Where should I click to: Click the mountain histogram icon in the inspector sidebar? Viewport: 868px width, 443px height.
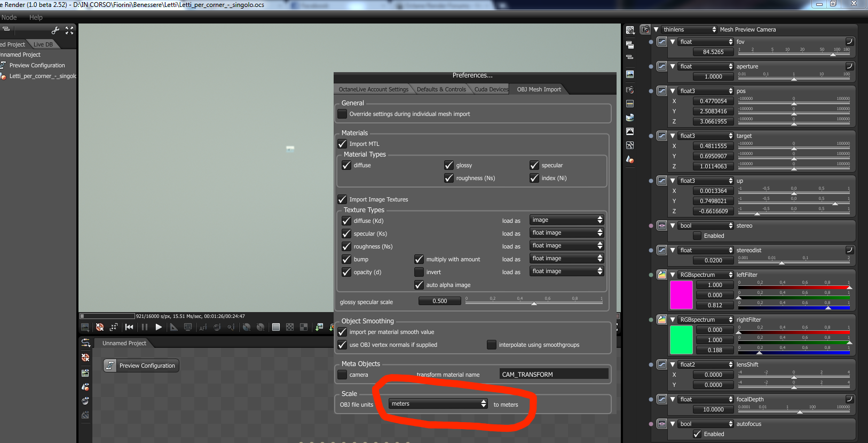point(630,131)
